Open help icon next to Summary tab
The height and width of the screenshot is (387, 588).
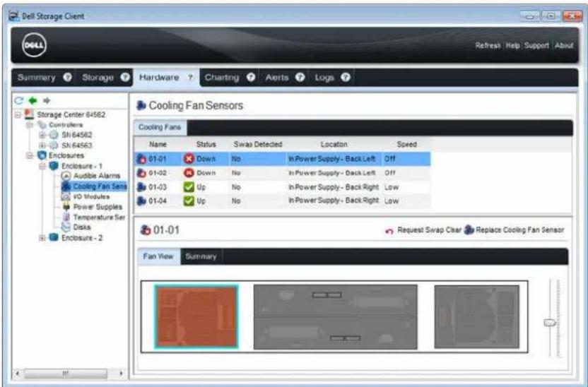click(68, 77)
